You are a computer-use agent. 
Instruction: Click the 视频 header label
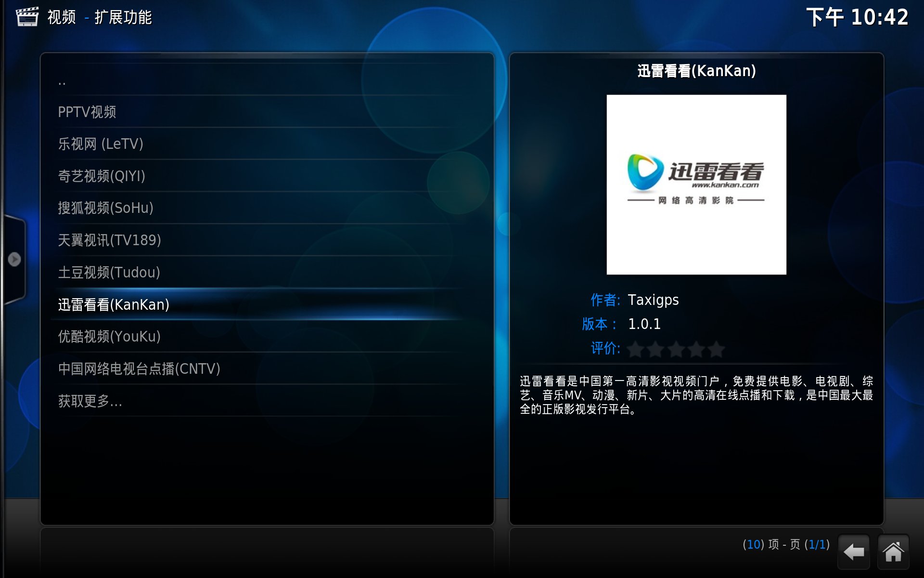tap(62, 17)
